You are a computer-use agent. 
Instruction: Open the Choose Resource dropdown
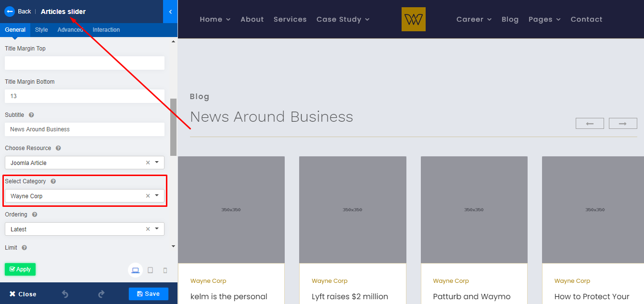tap(157, 163)
